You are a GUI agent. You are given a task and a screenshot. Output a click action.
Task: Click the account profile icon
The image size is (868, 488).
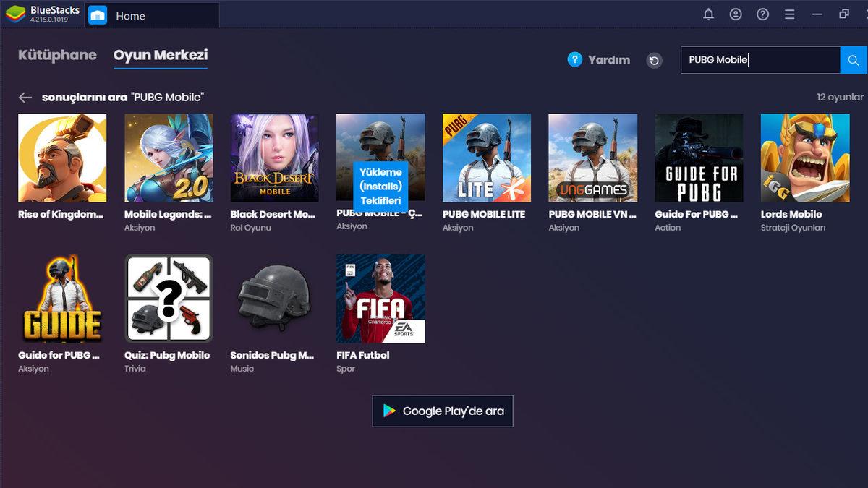coord(736,14)
